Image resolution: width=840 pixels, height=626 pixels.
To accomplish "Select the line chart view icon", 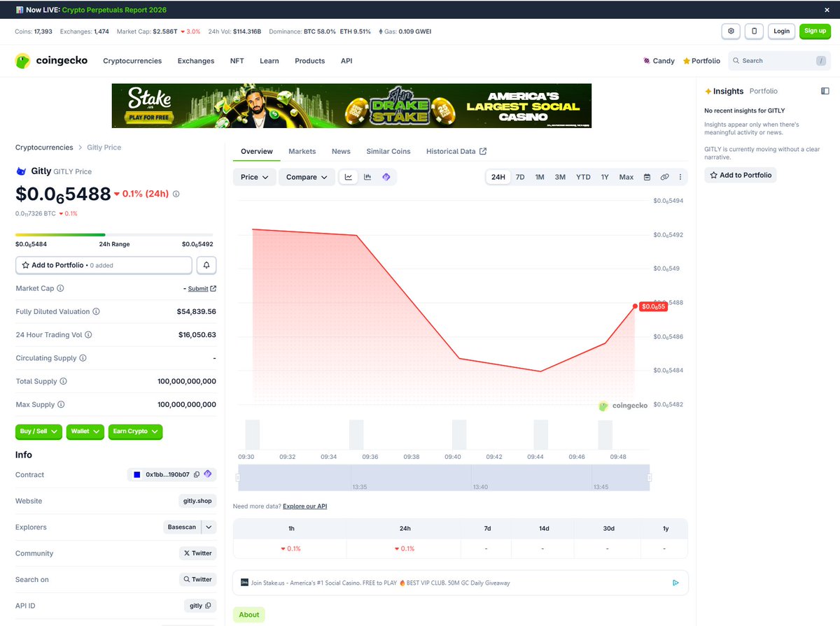I will click(349, 177).
